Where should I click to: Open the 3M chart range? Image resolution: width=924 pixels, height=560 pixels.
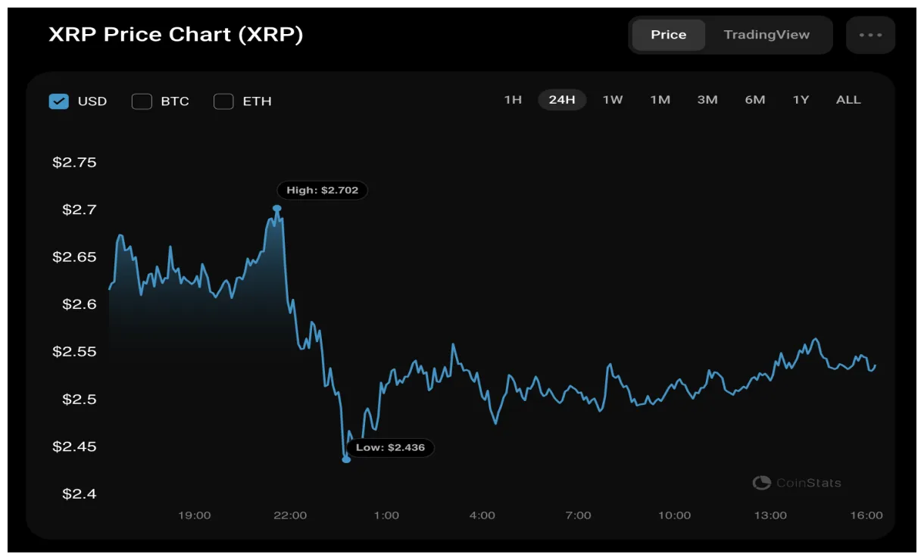tap(707, 99)
